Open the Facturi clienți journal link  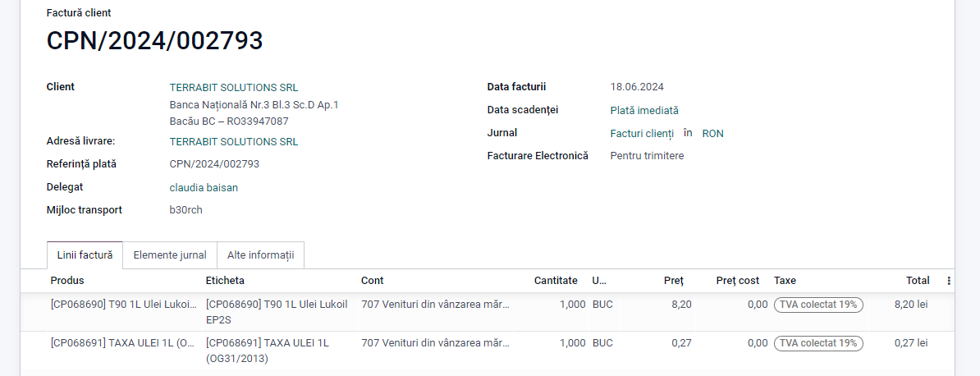(x=642, y=133)
